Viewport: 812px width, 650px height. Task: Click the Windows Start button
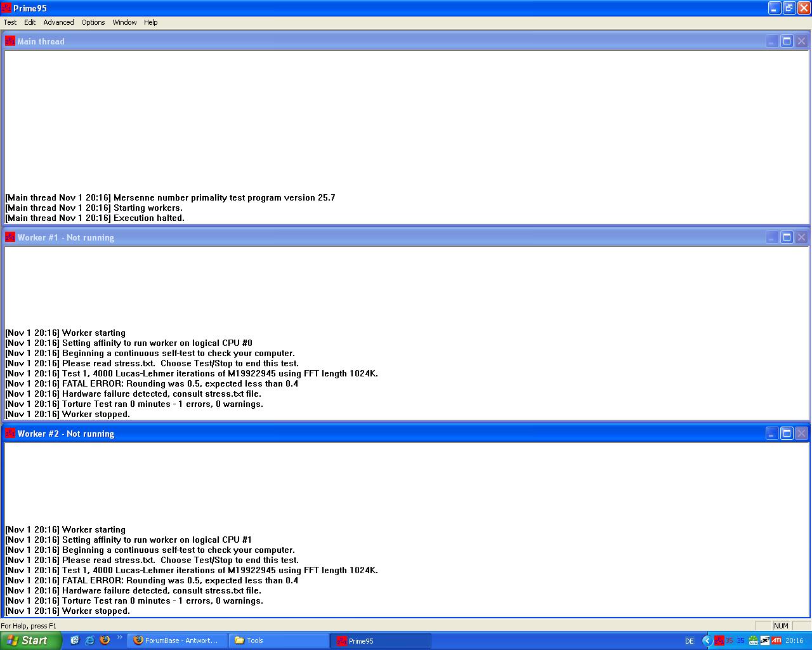click(x=30, y=640)
